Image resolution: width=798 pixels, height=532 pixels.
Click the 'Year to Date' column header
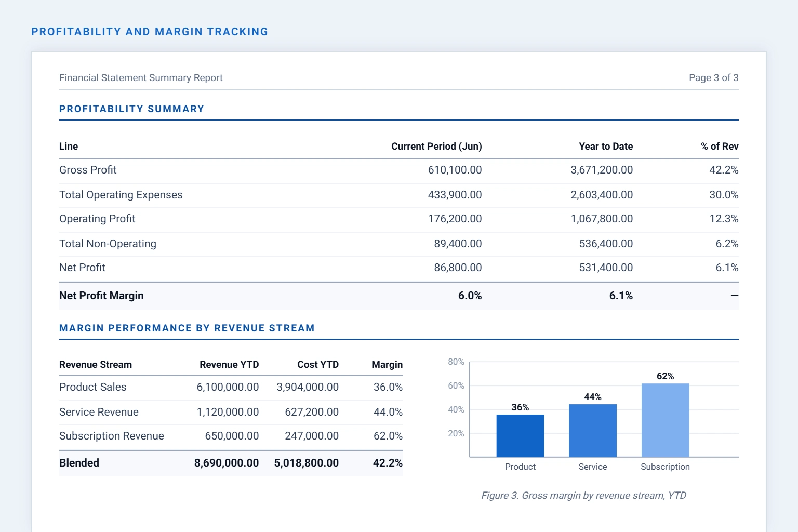pos(606,147)
